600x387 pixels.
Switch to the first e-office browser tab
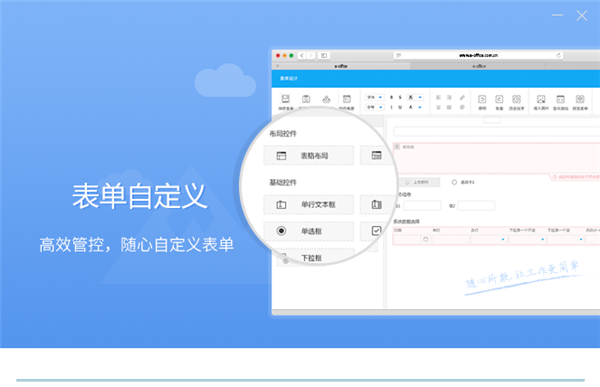click(341, 66)
